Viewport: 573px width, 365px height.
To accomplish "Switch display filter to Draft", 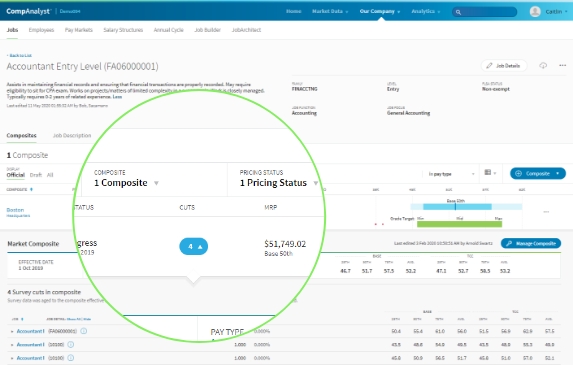I will (35, 175).
